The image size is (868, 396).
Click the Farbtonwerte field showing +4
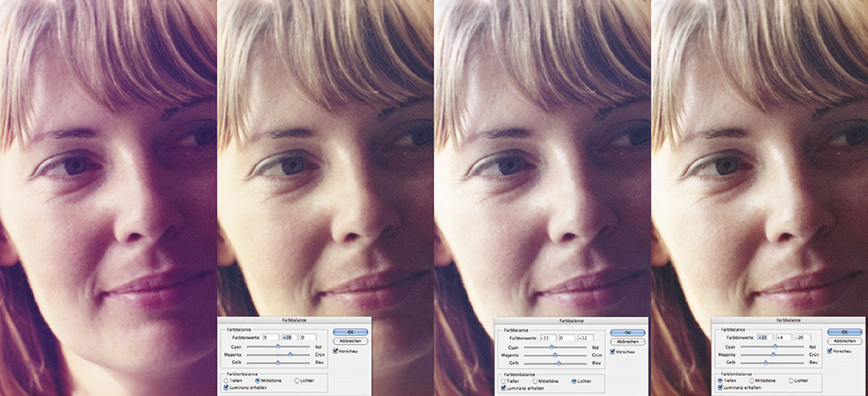click(784, 337)
